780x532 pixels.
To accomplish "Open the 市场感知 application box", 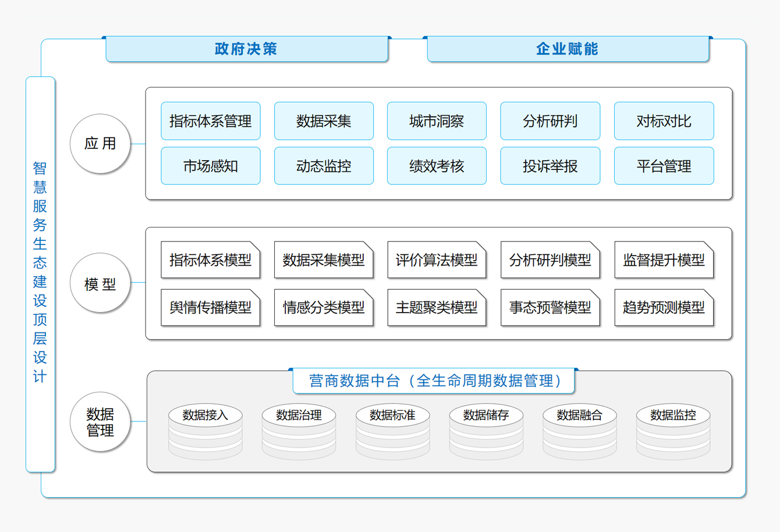I will [x=211, y=166].
